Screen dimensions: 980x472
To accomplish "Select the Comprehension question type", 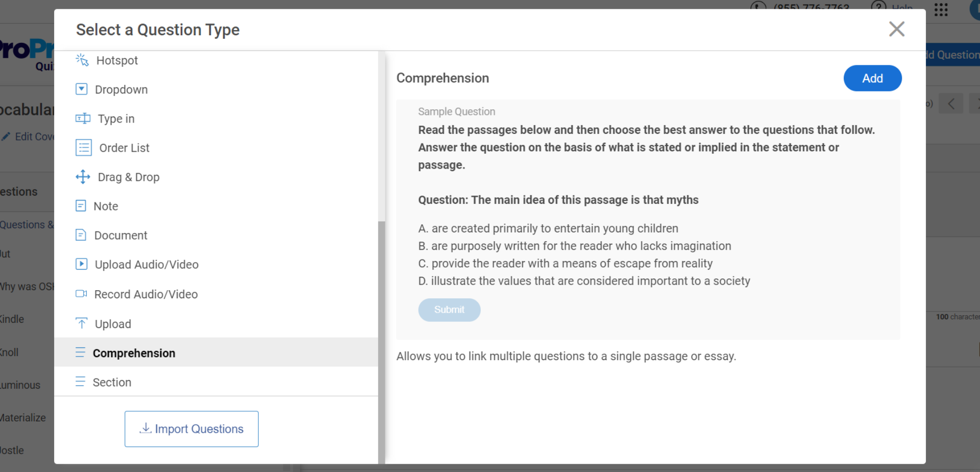I will pyautogui.click(x=134, y=353).
